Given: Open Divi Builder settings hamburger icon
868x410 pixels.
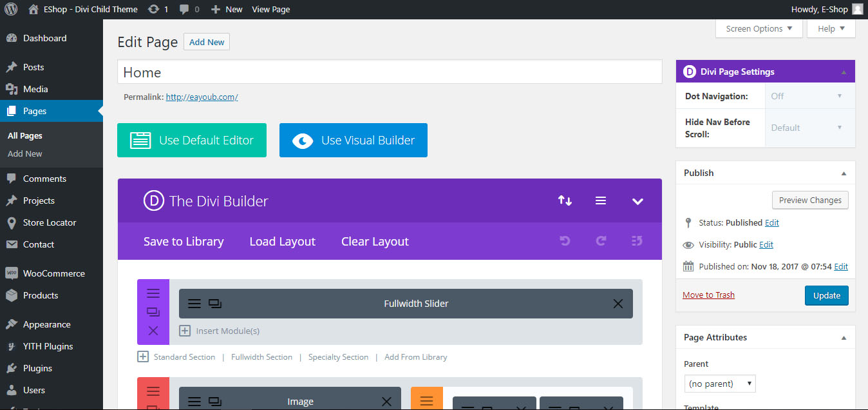Looking at the screenshot, I should pos(601,200).
